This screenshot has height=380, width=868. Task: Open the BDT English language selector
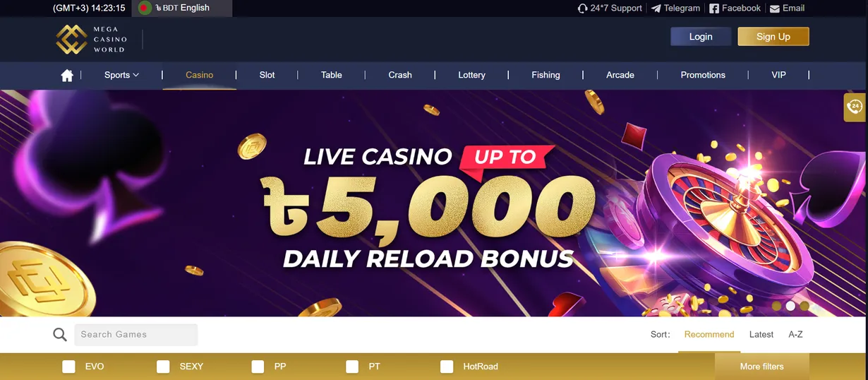point(183,8)
